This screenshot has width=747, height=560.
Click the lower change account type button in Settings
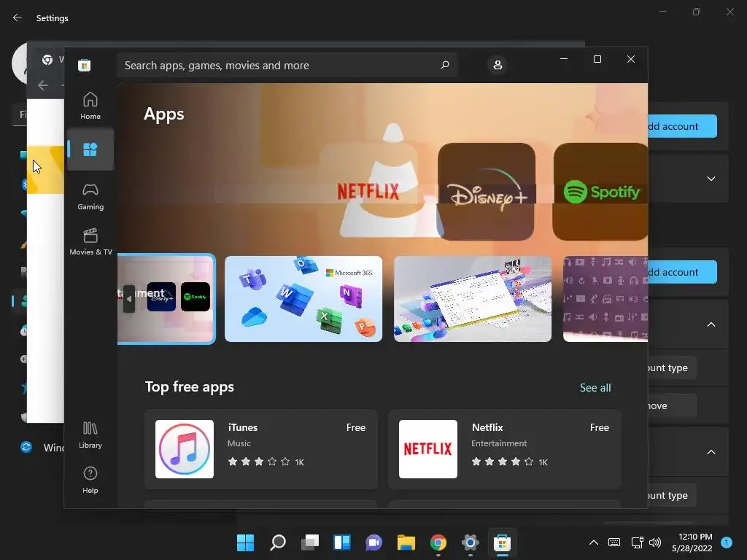672,495
